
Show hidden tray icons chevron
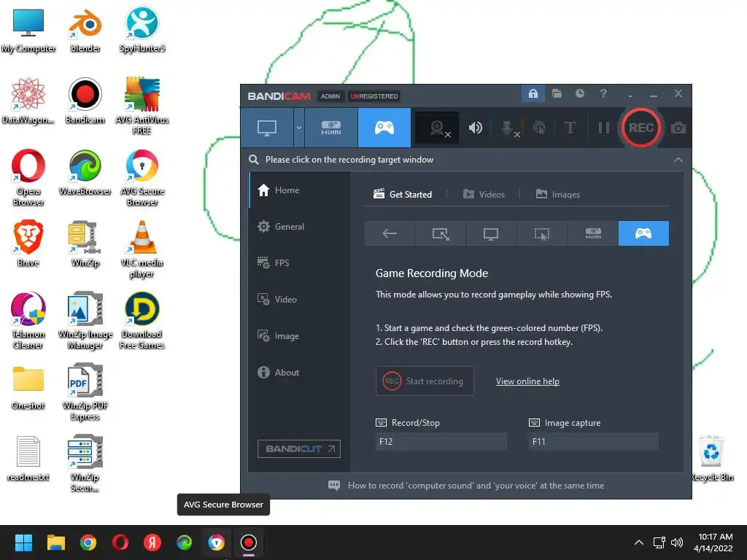[x=639, y=542]
